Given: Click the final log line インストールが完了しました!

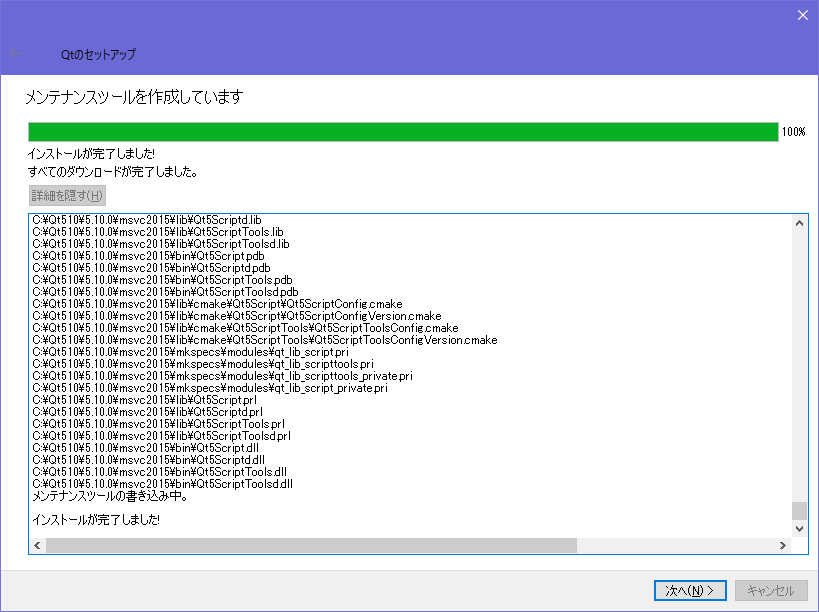Looking at the screenshot, I should pos(96,520).
